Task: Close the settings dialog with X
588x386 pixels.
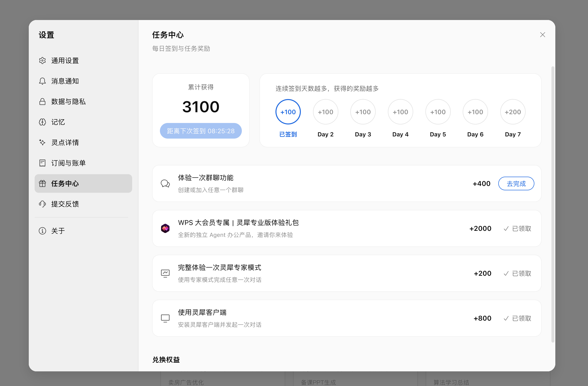Action: 543,35
